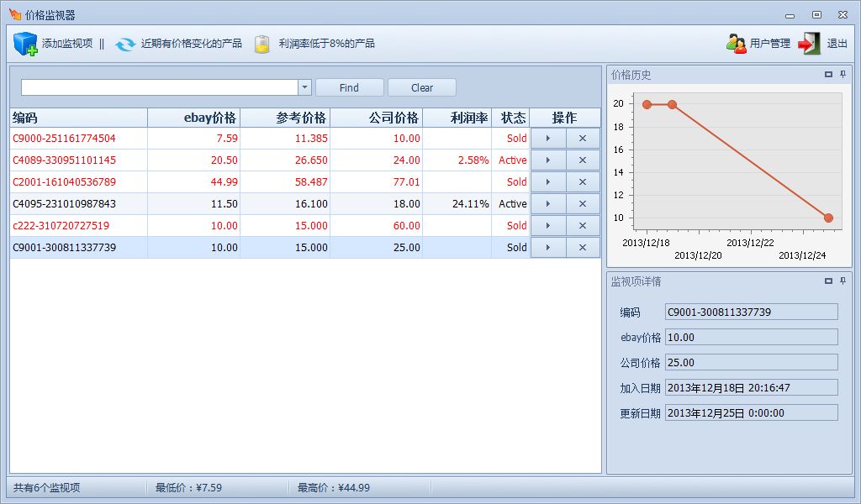Delete row C9000-251161774504 with X button

point(583,139)
